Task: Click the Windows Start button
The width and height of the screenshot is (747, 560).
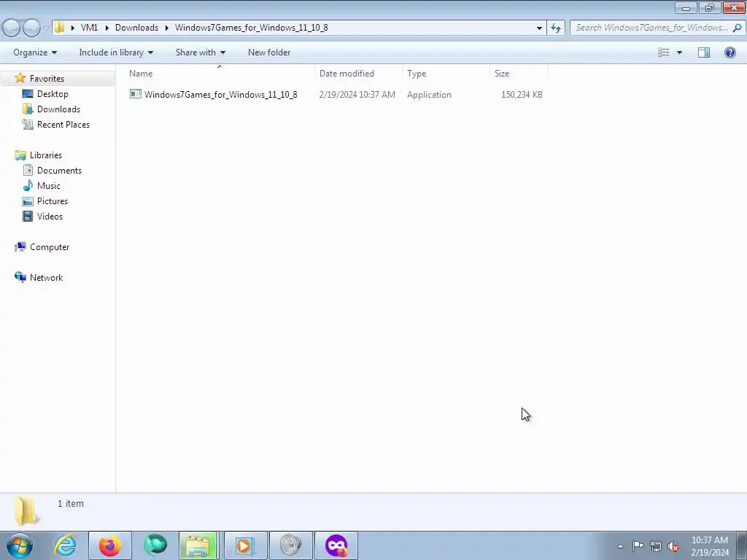Action: pyautogui.click(x=20, y=545)
